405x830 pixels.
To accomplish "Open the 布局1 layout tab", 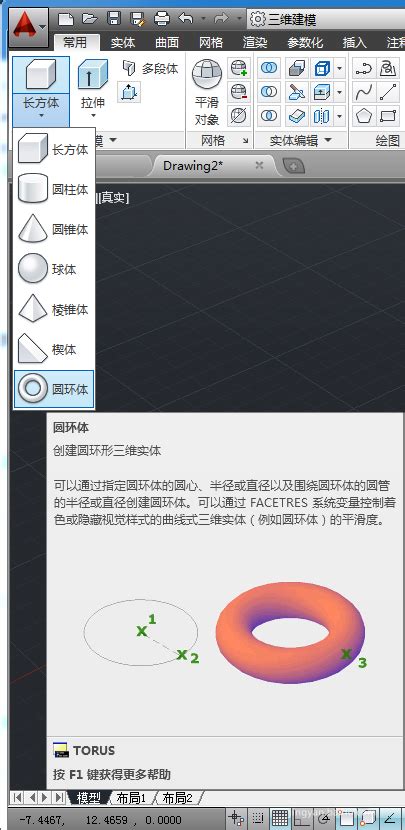I will point(131,798).
